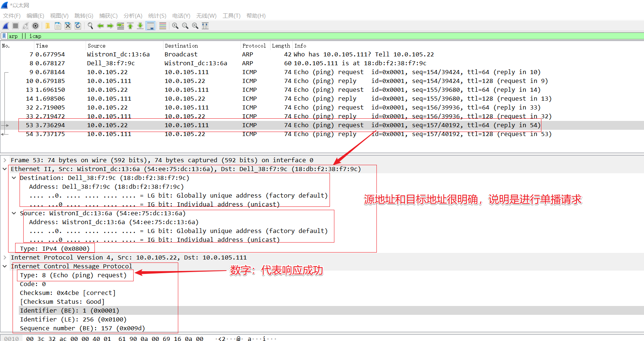
Task: Reset packet text to normal size
Action: [195, 26]
